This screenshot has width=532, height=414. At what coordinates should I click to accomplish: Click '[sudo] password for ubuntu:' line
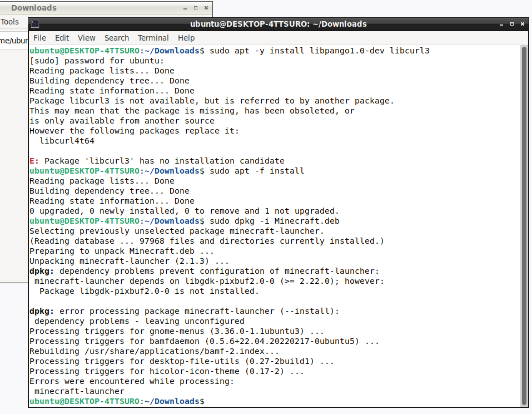[97, 61]
